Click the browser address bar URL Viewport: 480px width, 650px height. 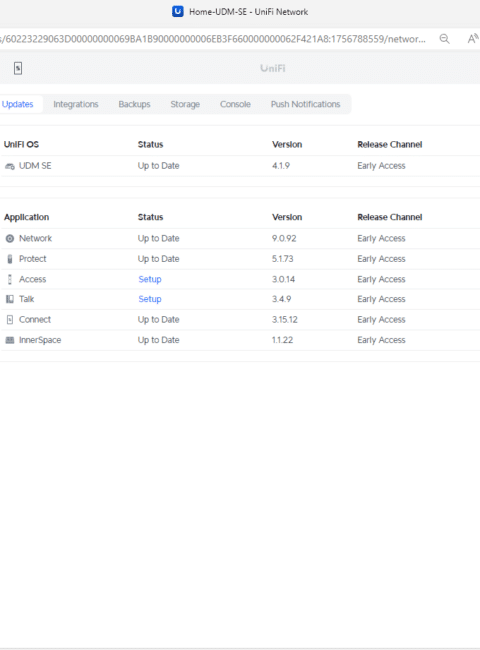(x=213, y=39)
